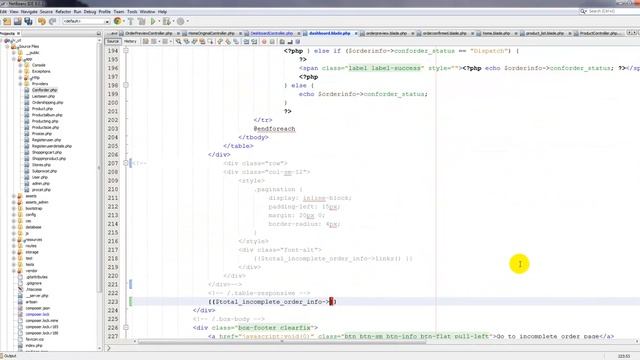This screenshot has height=360, width=640.
Task: Open the Profile Project dropdown arrow
Action: click(187, 21)
